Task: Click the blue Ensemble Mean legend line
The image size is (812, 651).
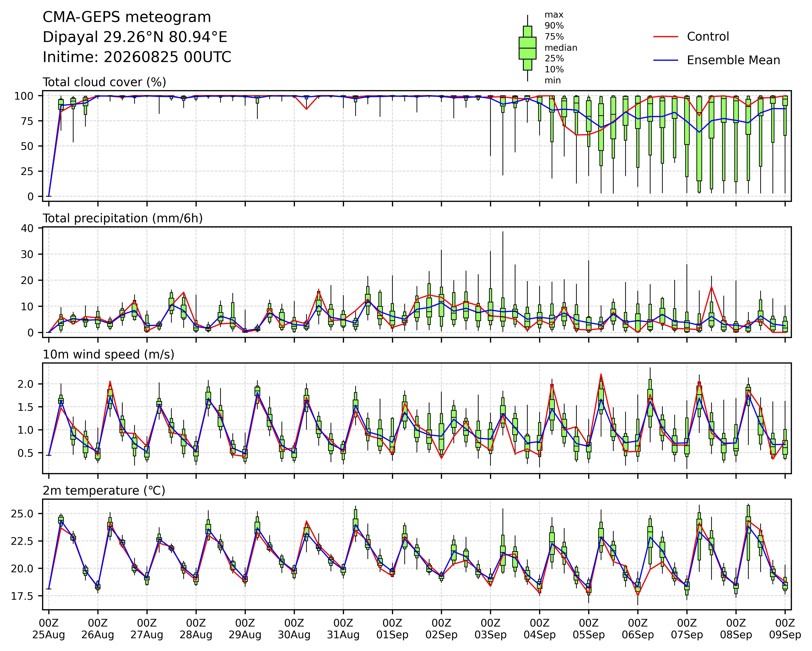Action: [x=665, y=60]
